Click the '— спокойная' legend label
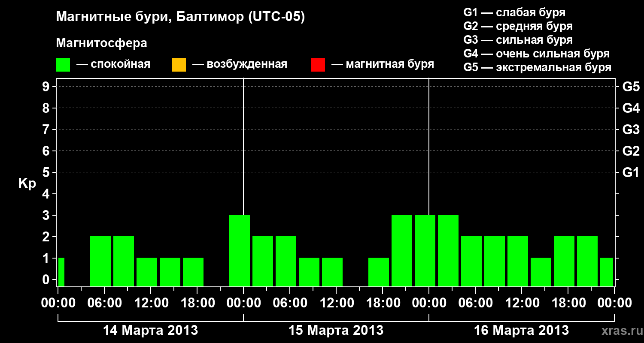This screenshot has width=644, height=343. click(x=113, y=65)
